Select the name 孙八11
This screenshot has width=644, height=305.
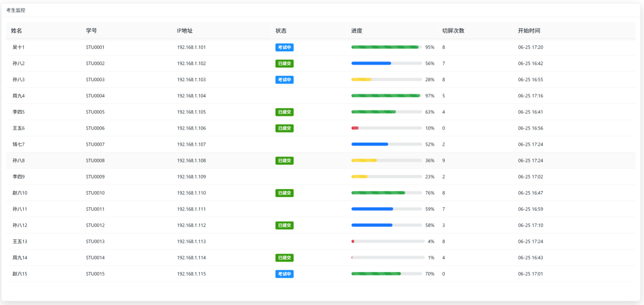click(20, 210)
